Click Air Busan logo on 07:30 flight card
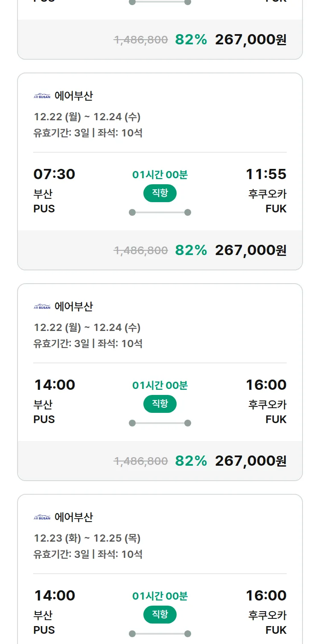The height and width of the screenshot is (644, 320). tap(42, 96)
